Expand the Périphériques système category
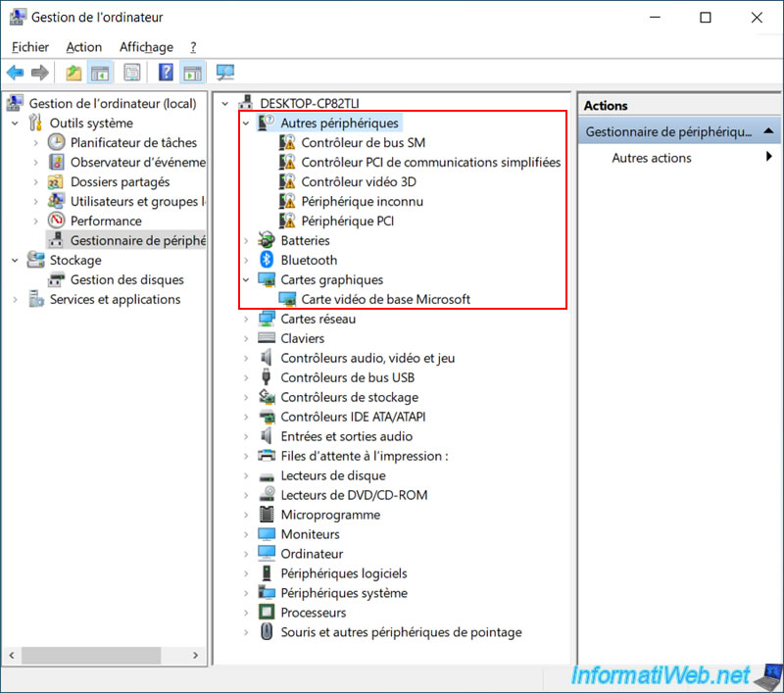784x693 pixels. point(246,593)
